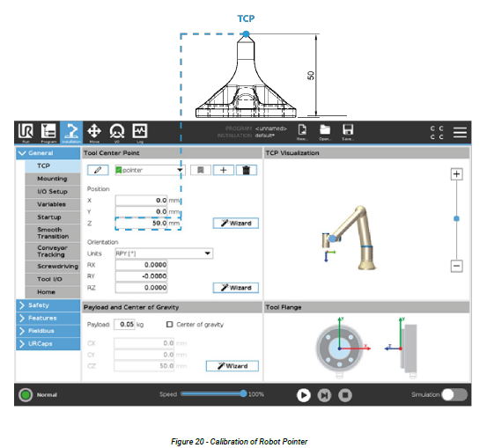Select Tool I/O in the sidebar
Viewport: 487px width, 448px height.
pos(53,279)
